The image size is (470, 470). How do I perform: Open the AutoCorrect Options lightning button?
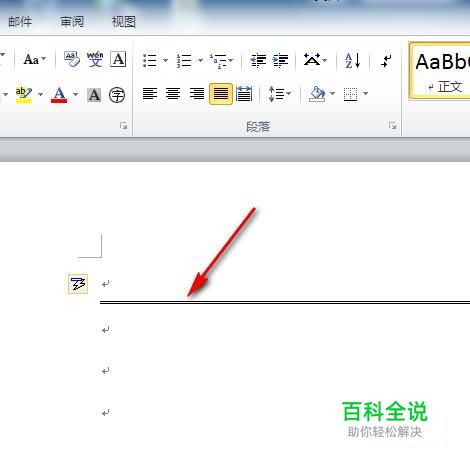click(x=78, y=284)
